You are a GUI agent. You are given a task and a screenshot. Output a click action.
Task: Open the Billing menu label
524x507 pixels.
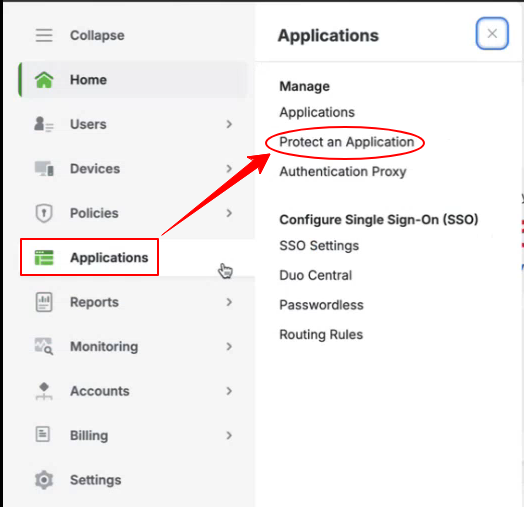[89, 436]
